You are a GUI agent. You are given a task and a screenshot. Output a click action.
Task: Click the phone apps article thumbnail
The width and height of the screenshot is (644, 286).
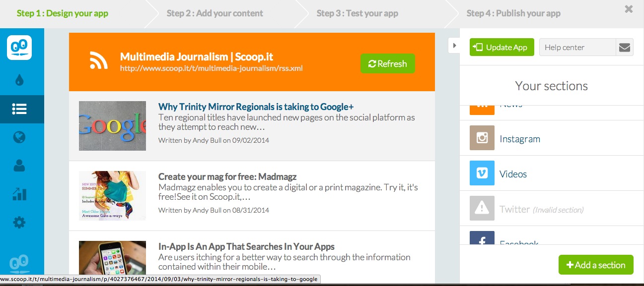(x=112, y=258)
